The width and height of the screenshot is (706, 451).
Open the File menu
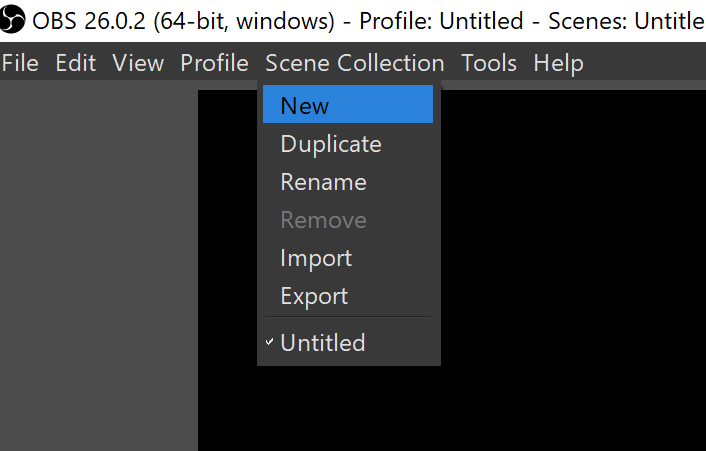tap(20, 63)
